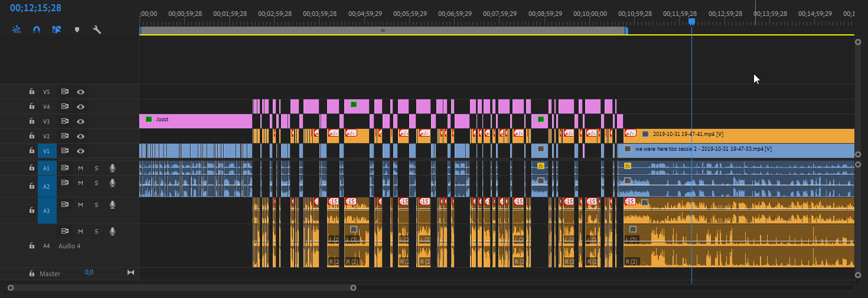The width and height of the screenshot is (868, 298).
Task: Toggle Linked Selection button
Action: 57,29
